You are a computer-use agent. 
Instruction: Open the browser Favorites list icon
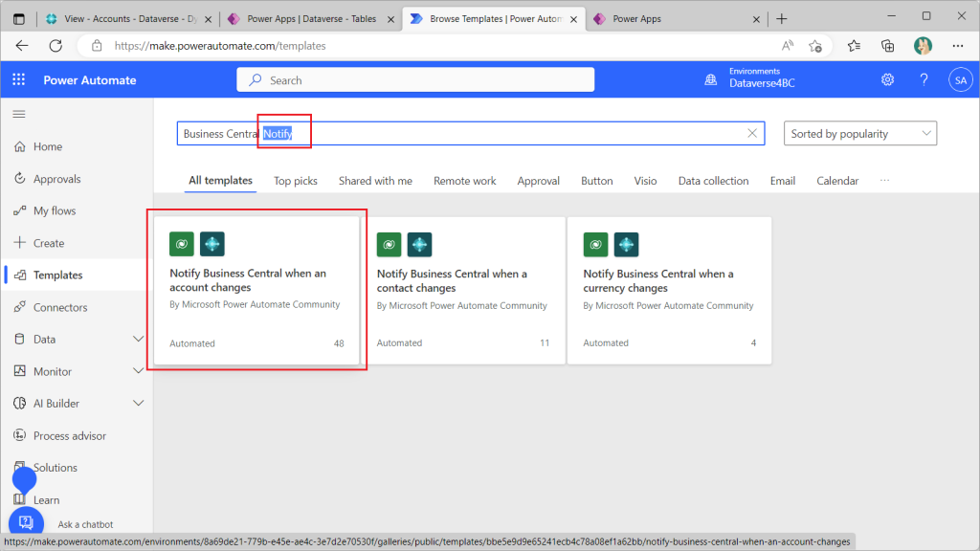[854, 46]
